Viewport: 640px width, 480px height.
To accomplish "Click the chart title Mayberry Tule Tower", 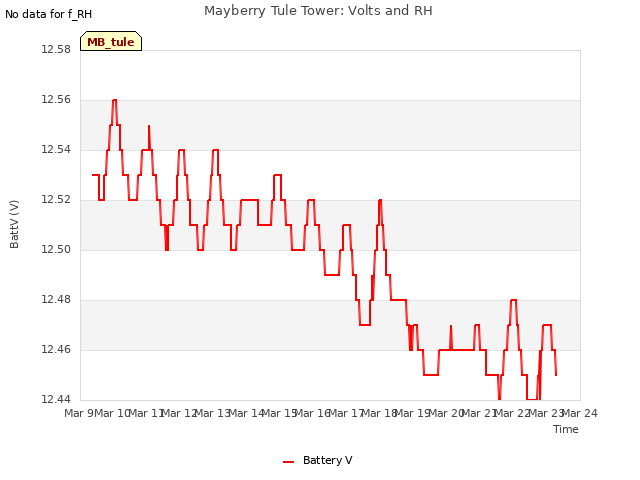I will click(318, 11).
